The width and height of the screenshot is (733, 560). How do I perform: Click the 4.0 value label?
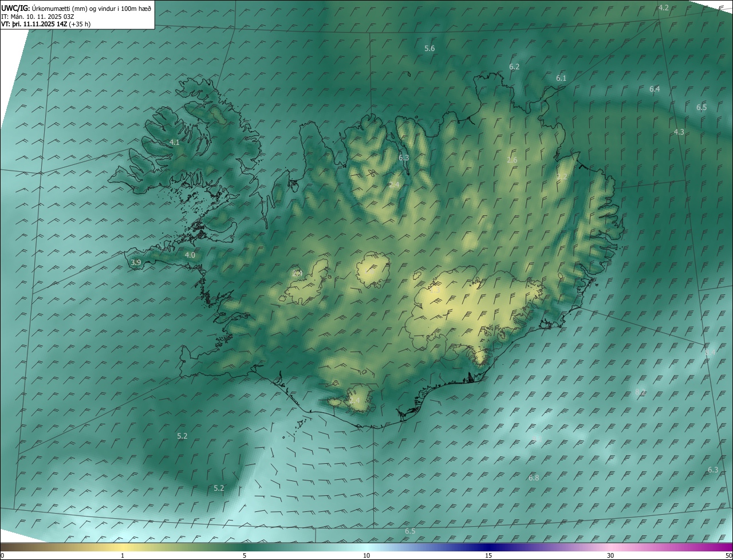click(x=190, y=255)
